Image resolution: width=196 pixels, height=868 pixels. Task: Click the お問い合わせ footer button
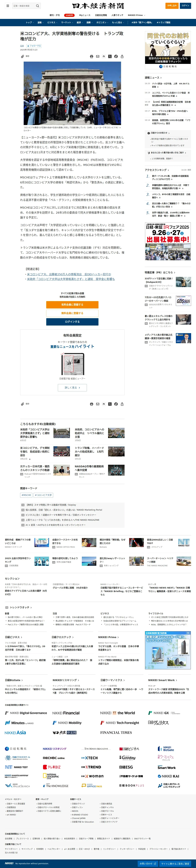click(x=148, y=864)
